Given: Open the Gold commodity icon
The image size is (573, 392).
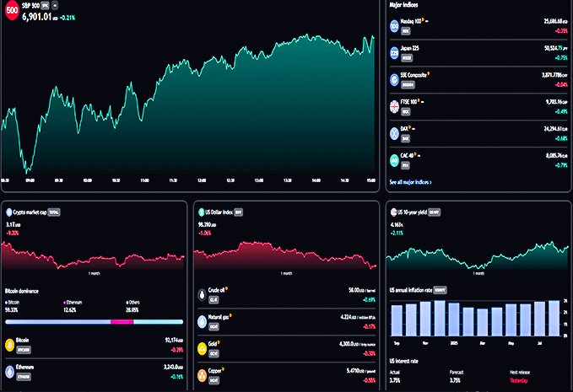Looking at the screenshot, I should point(201,347).
